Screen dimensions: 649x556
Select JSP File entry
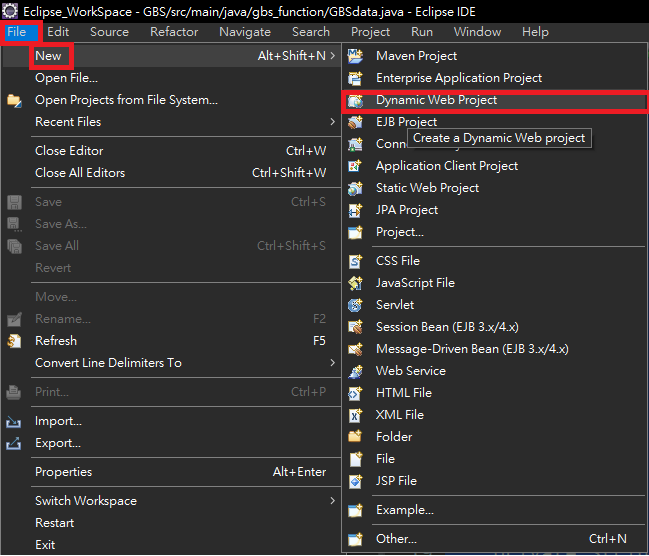[x=495, y=481]
